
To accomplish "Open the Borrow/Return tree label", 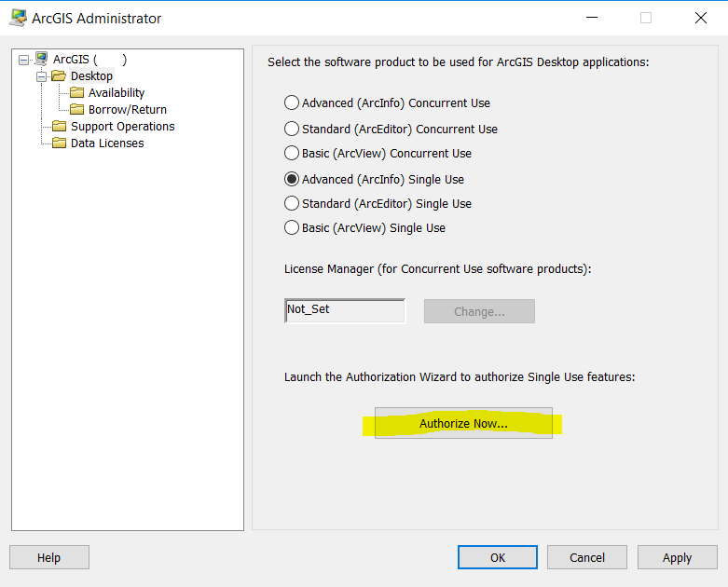I will coord(128,110).
